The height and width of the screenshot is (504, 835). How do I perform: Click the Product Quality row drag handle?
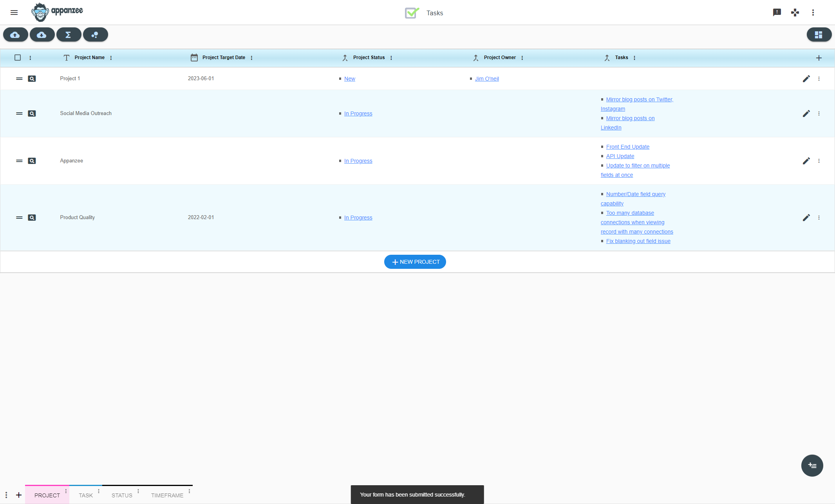click(x=19, y=218)
